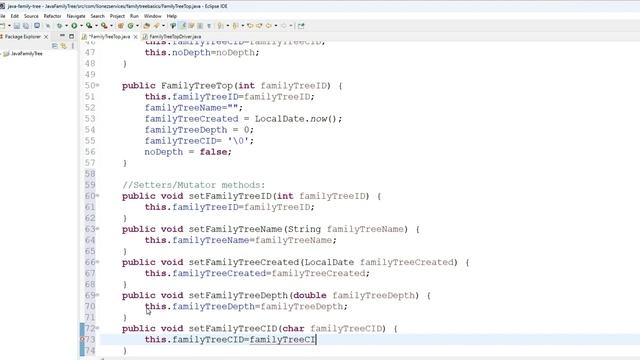
Task: Click the Next Annotation icon
Action: click(x=220, y=26)
